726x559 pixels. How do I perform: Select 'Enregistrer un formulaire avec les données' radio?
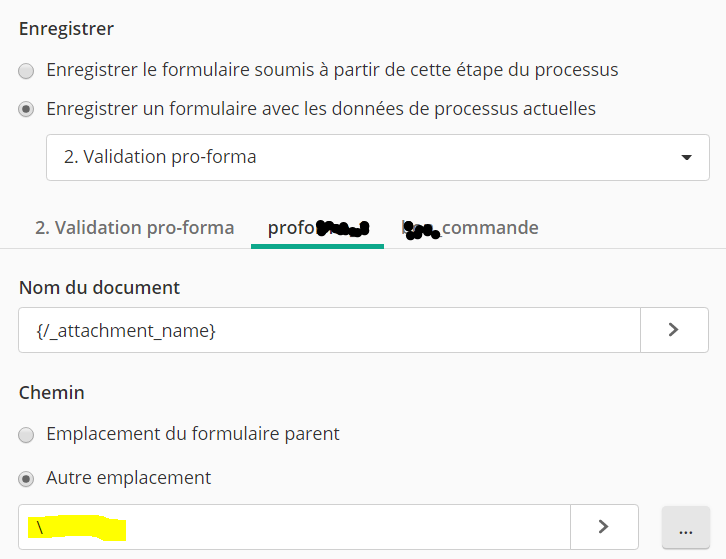pyautogui.click(x=27, y=109)
